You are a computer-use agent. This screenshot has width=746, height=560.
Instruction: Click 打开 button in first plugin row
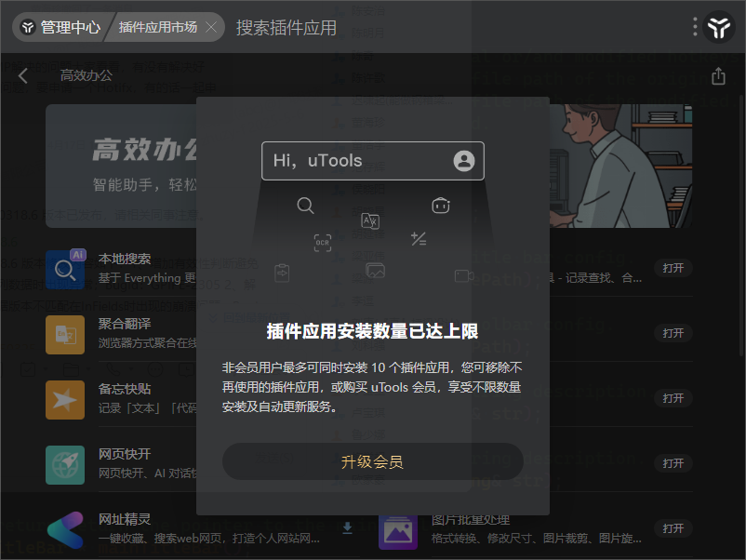673,268
